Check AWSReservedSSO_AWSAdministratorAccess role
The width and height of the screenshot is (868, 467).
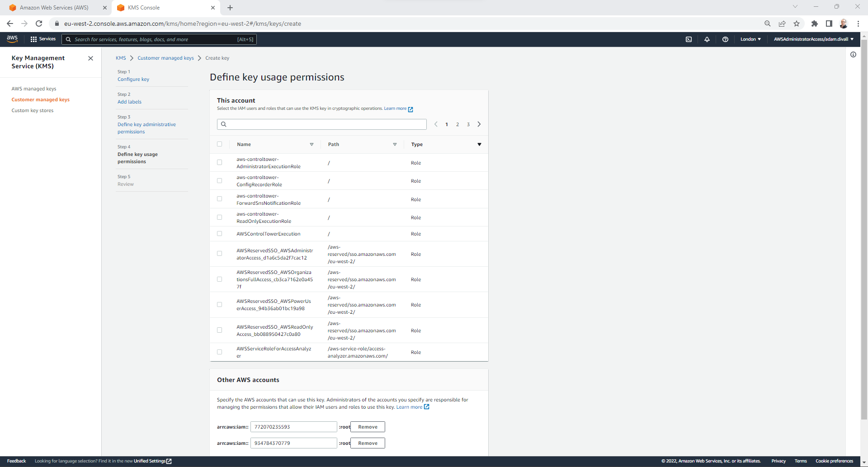[x=220, y=254]
